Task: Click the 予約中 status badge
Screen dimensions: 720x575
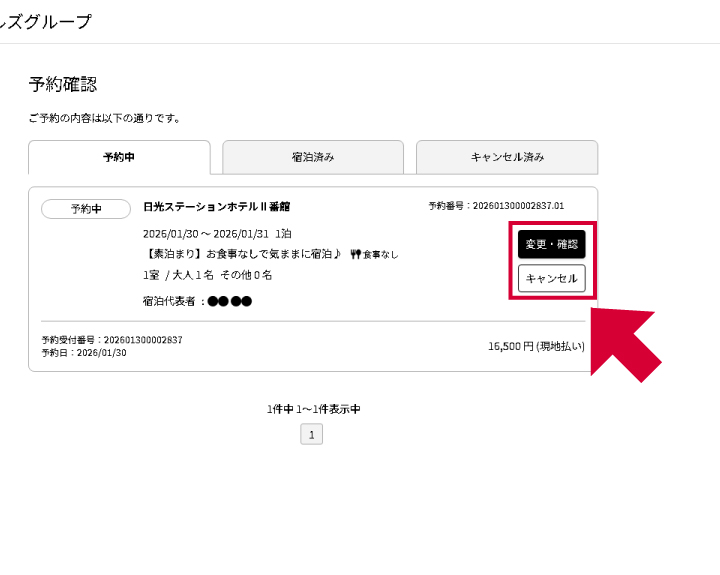Action: click(86, 209)
